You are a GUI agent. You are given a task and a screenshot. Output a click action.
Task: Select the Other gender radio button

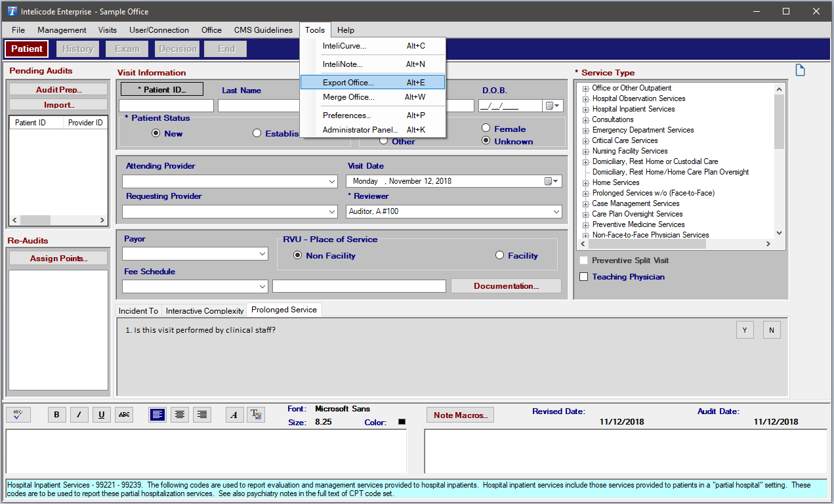tap(383, 141)
